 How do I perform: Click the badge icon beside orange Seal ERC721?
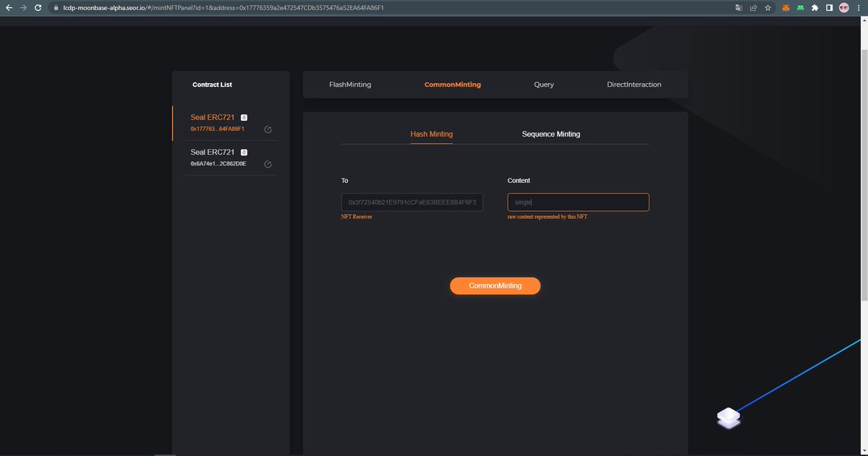coord(244,117)
